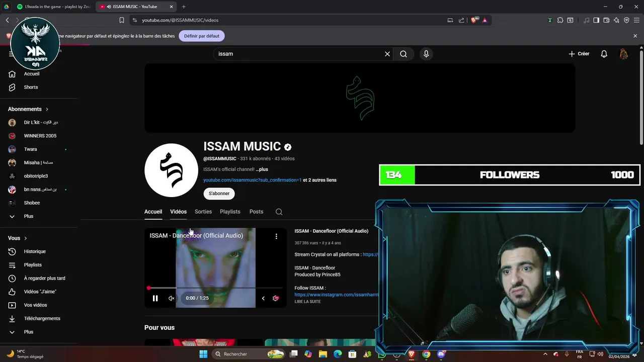Dismiss the default browser banner
Viewport: 644px width, 362px height.
pos(635,36)
